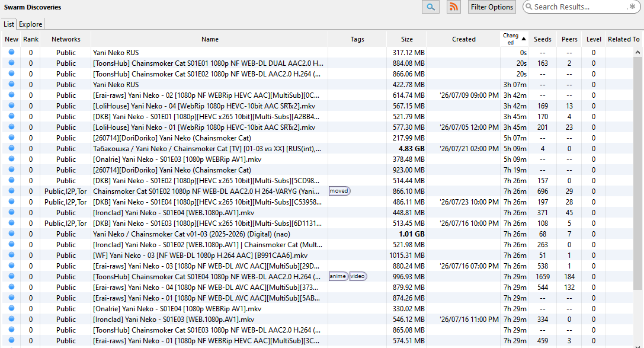Click the 'anime' tag on ToonsHub S01E04
Screen dimensions: 644x348
(x=338, y=276)
